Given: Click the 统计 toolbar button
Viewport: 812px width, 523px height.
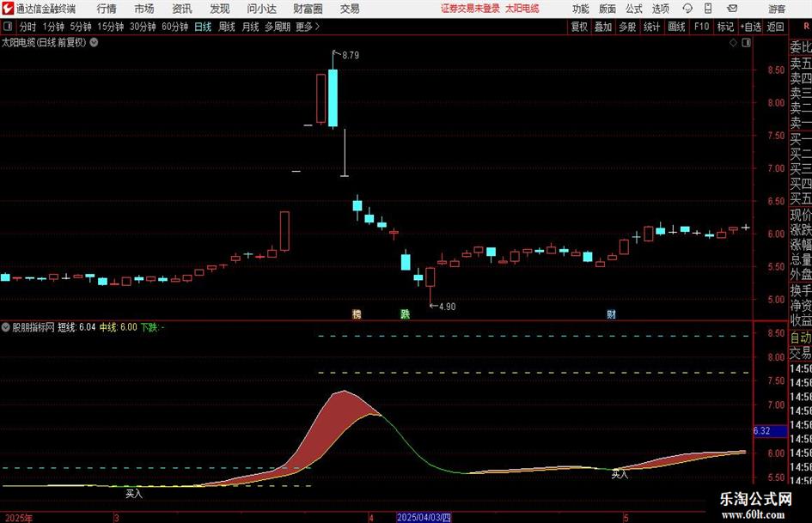Looking at the screenshot, I should coord(652,27).
